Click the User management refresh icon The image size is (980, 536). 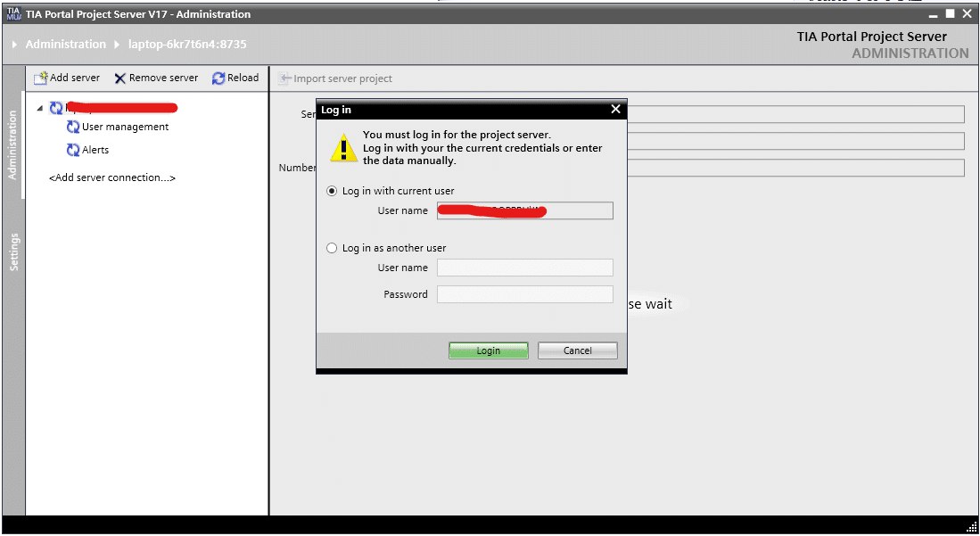[73, 127]
